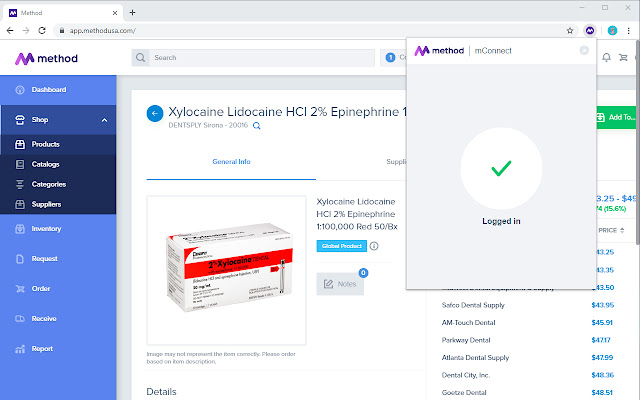Open Categories under Shop
Image resolution: width=640 pixels, height=400 pixels.
tap(58, 184)
